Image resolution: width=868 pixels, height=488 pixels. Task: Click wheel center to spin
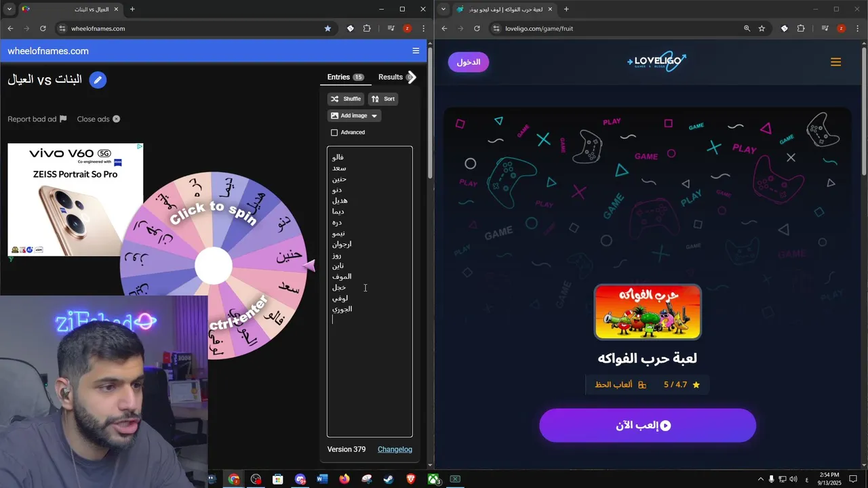tap(214, 266)
